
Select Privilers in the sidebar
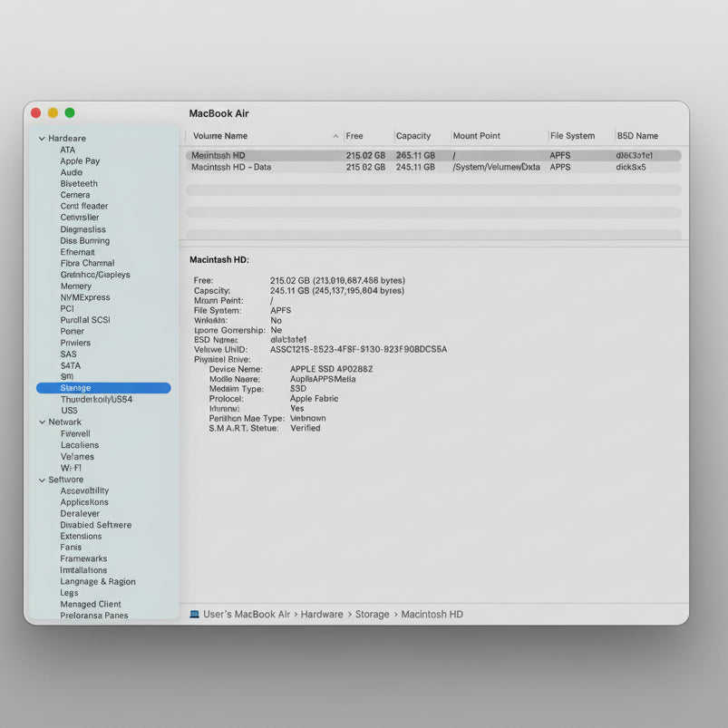coord(75,343)
